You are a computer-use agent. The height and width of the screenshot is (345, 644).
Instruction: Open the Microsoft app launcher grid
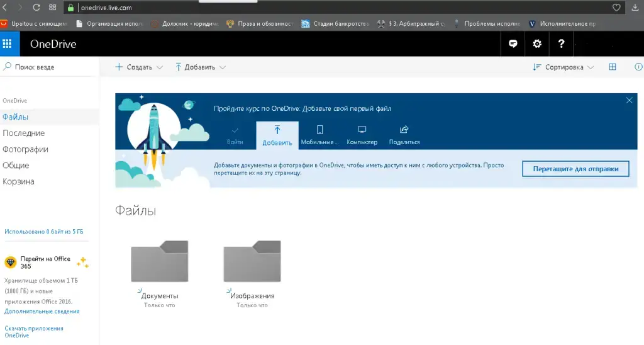pyautogui.click(x=8, y=44)
